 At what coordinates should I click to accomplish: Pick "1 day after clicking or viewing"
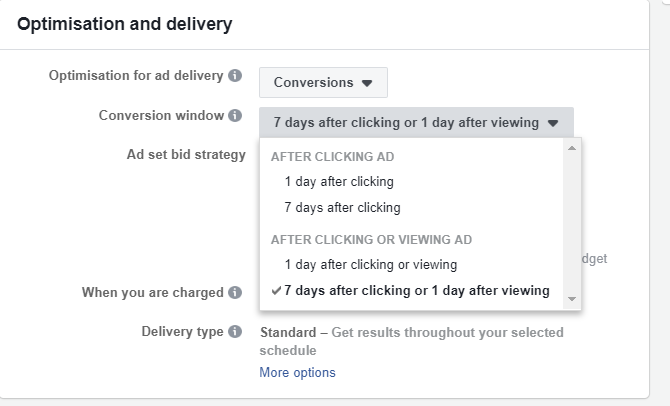[x=370, y=265]
